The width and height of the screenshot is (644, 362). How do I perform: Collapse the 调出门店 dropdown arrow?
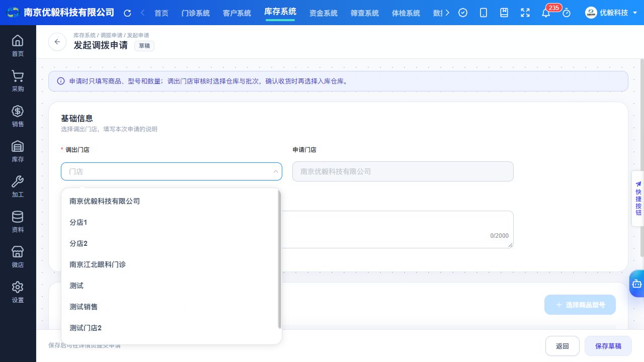point(276,171)
